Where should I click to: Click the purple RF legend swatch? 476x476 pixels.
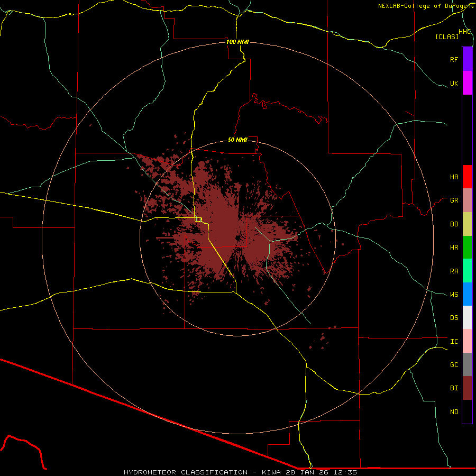pos(467,59)
